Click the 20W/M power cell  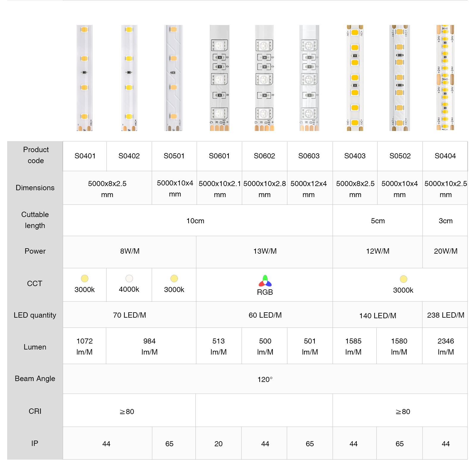[x=445, y=252]
